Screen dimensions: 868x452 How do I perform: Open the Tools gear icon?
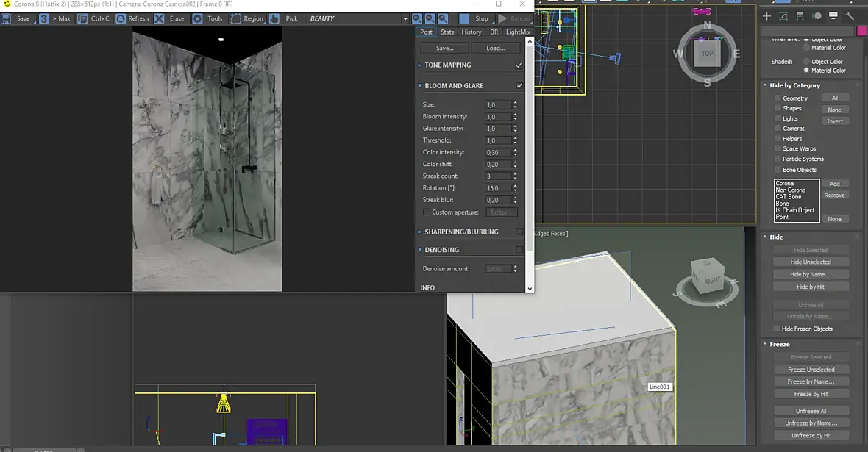(197, 18)
